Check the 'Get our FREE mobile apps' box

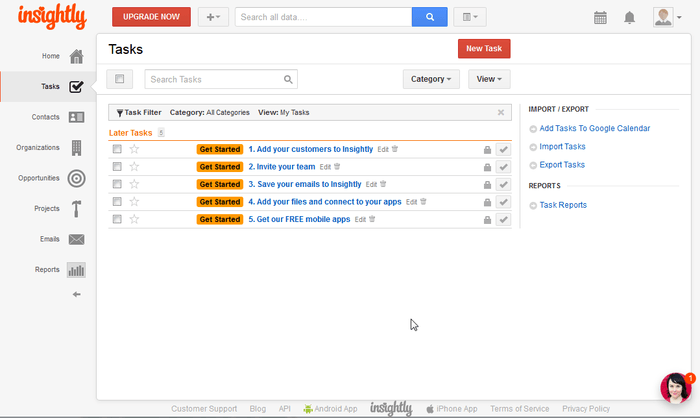(x=117, y=219)
